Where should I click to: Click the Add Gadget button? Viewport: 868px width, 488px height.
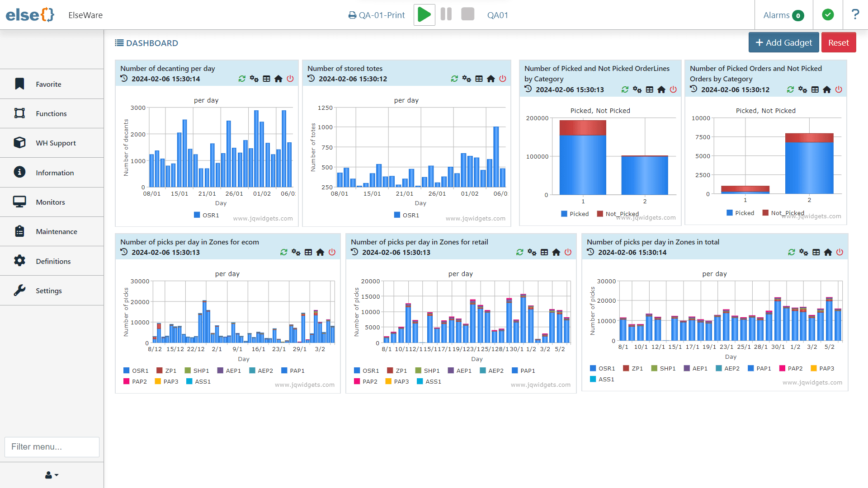coord(783,42)
